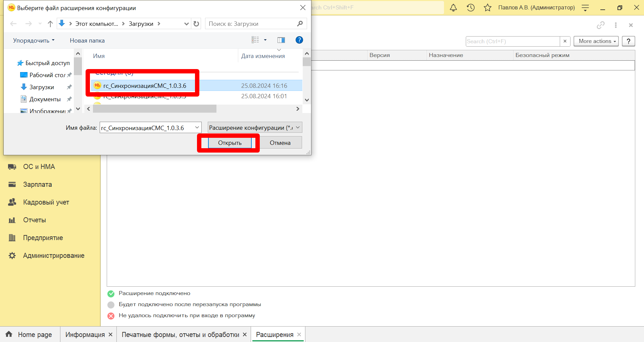Image resolution: width=644 pixels, height=342 pixels.
Task: Expand the Упорядочить dropdown
Action: click(x=34, y=41)
